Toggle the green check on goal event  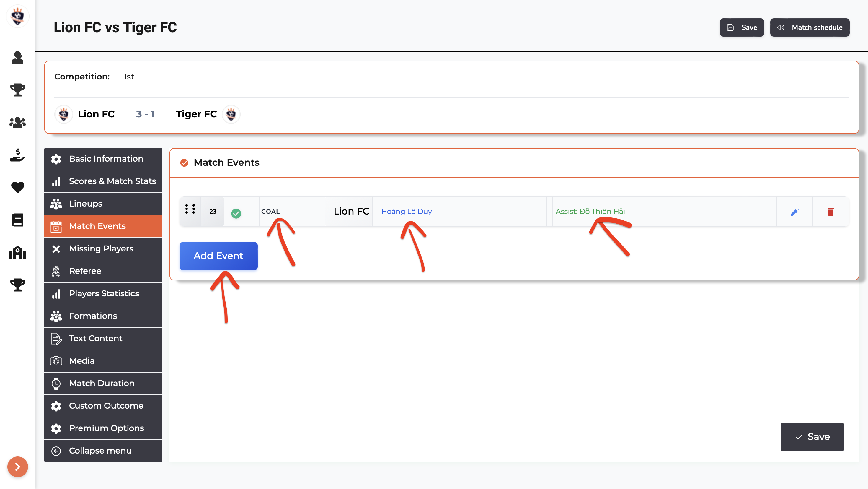tap(236, 213)
